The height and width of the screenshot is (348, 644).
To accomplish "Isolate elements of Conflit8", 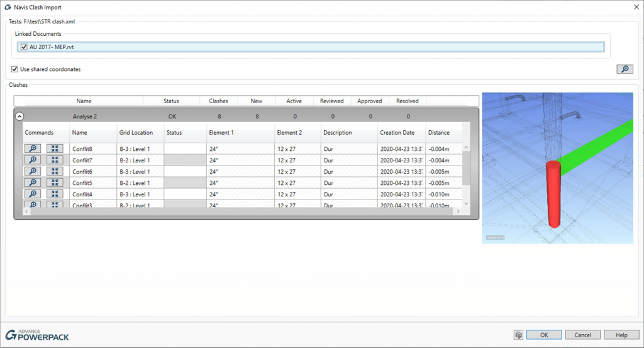I will (55, 149).
